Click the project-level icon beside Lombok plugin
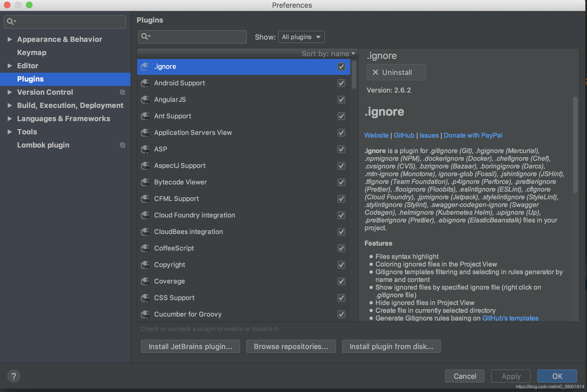The image size is (587, 392). (x=123, y=145)
